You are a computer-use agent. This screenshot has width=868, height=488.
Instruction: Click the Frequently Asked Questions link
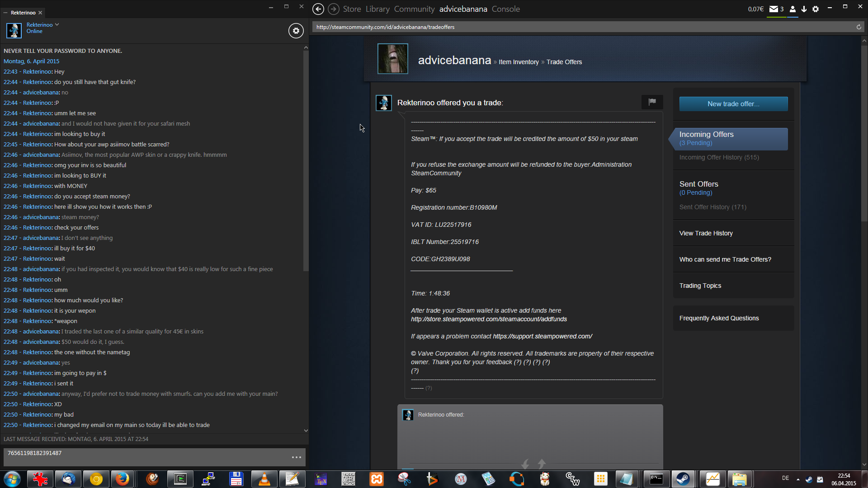(x=719, y=318)
